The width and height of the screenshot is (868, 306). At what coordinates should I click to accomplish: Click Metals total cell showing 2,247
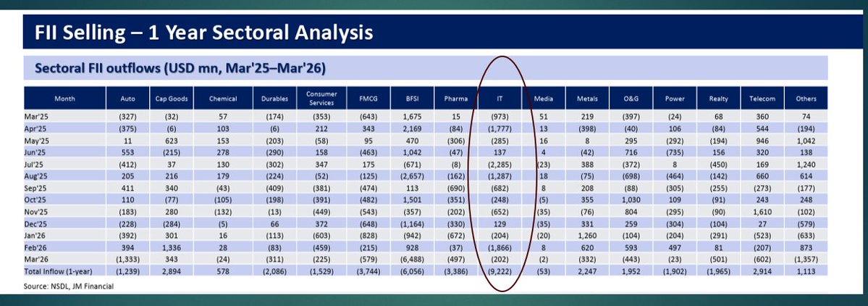coord(587,271)
